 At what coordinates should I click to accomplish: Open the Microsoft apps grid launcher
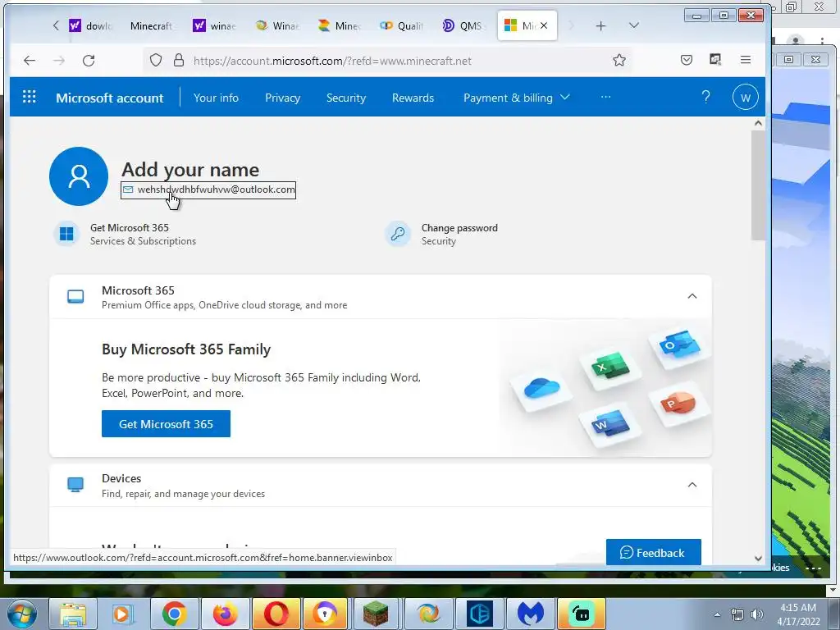coord(29,97)
